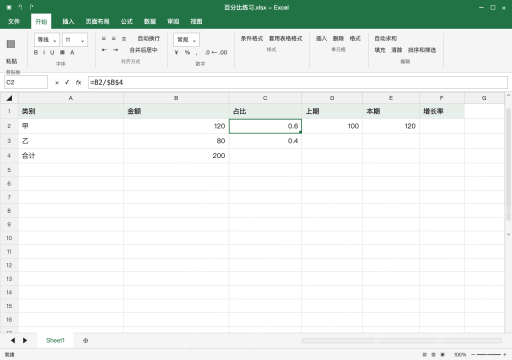Click the zoom slider in status bar
Viewport: 512px width, 360px height.
coord(489,355)
